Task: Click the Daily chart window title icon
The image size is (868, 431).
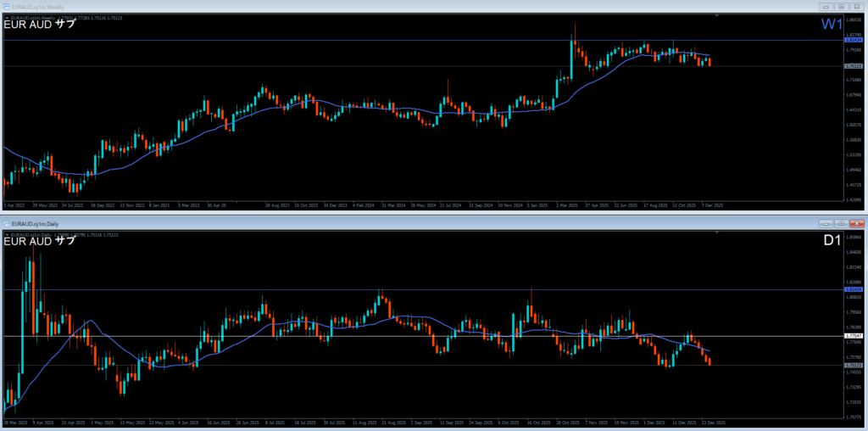Action: point(6,222)
